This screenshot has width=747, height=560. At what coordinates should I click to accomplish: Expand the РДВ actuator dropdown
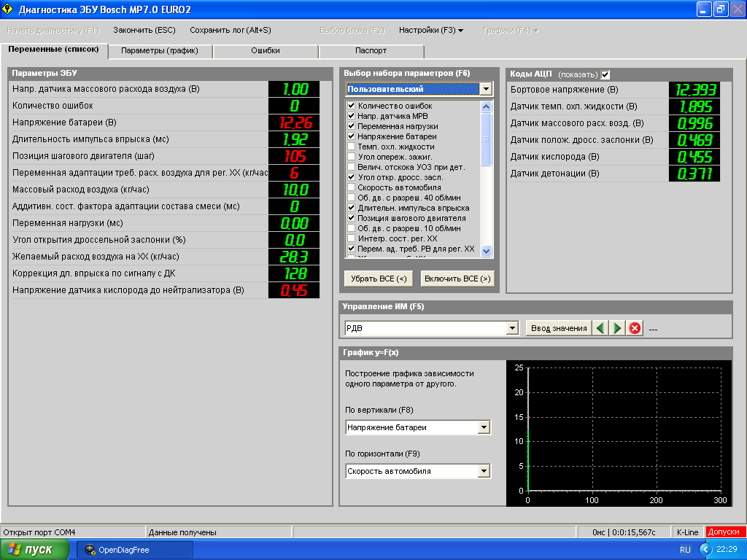(x=511, y=329)
